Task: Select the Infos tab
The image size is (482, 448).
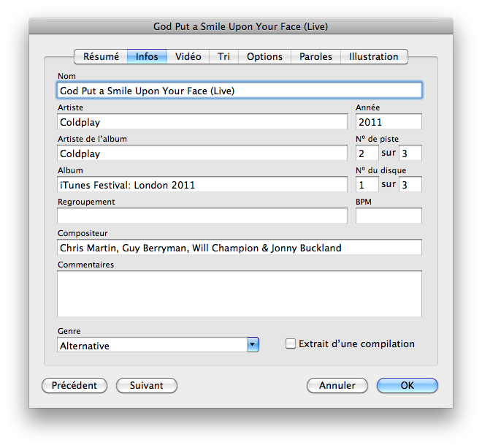Action: [x=147, y=57]
